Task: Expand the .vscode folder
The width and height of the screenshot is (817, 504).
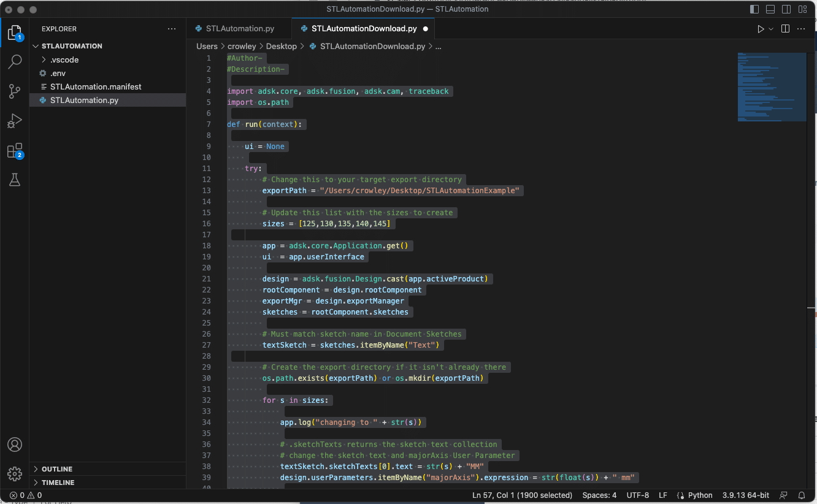Action: pos(64,59)
